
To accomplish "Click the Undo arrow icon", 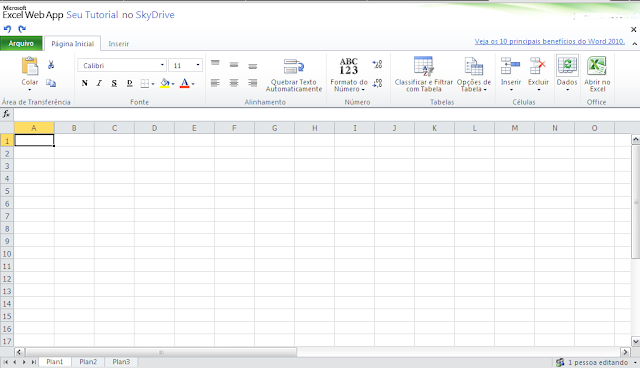I will pos(7,29).
